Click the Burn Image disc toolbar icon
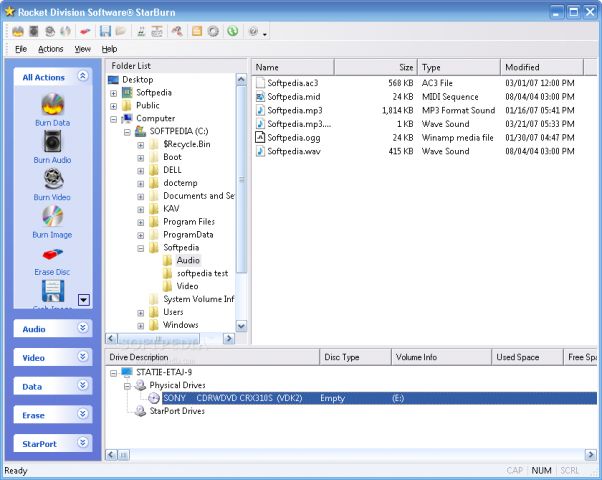The width and height of the screenshot is (602, 480). (66, 31)
